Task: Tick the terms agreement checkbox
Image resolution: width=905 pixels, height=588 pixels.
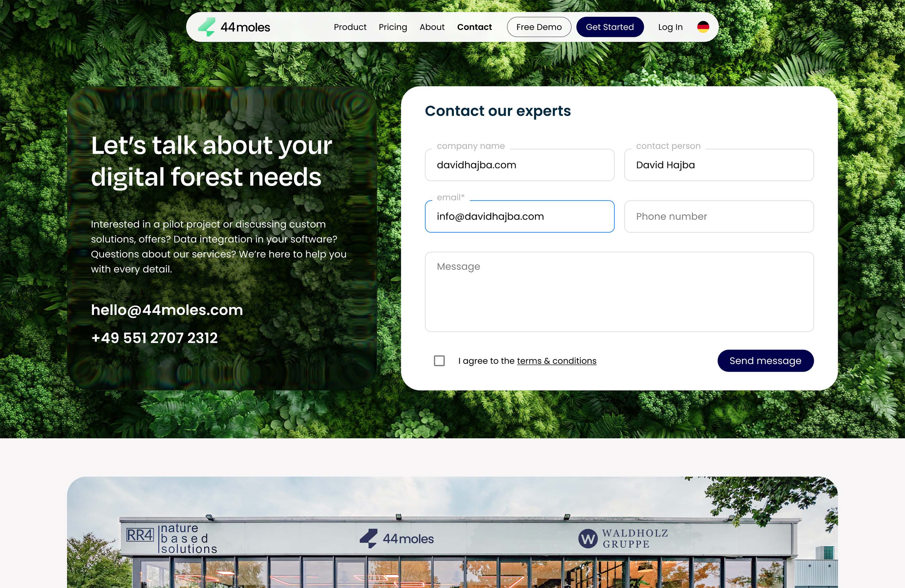Action: pyautogui.click(x=439, y=361)
